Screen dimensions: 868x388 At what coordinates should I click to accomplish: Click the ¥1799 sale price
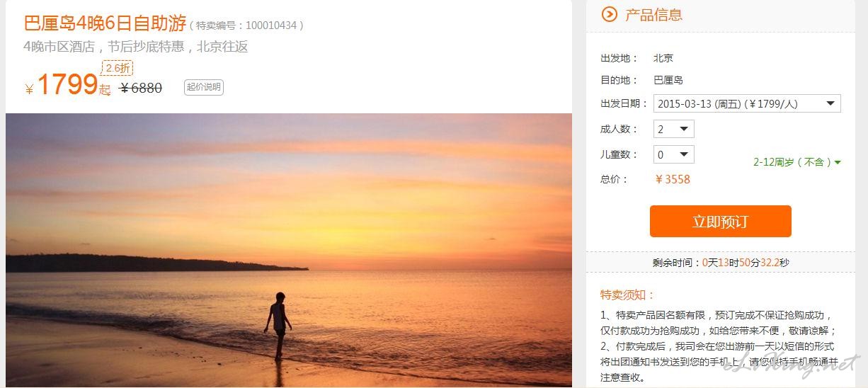68,86
